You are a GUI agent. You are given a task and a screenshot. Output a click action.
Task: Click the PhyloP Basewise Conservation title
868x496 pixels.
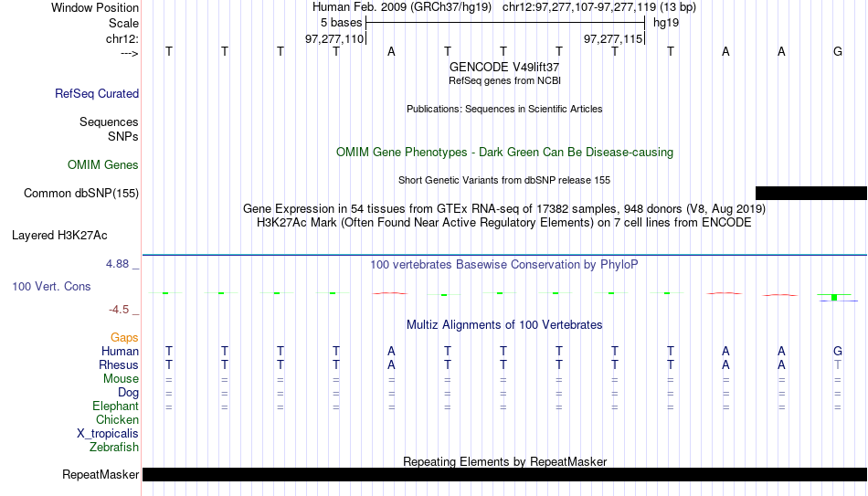(504, 265)
